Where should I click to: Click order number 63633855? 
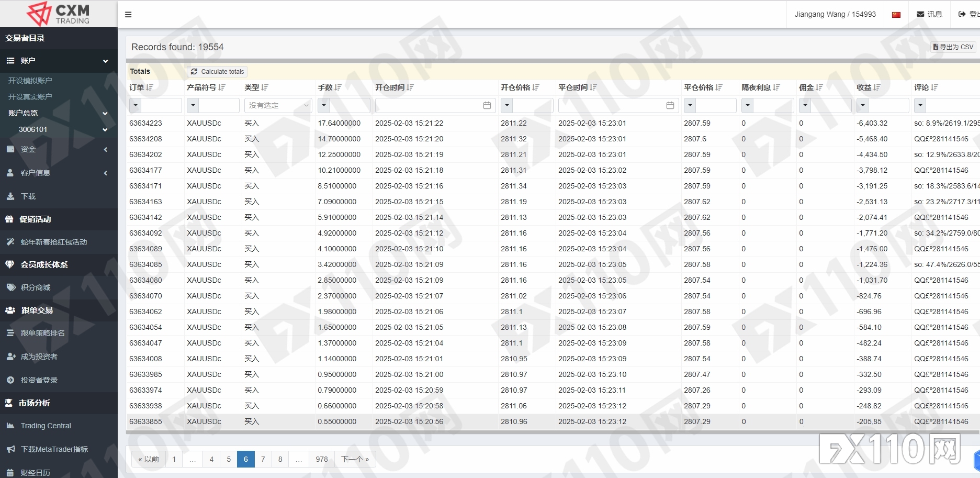(x=146, y=421)
